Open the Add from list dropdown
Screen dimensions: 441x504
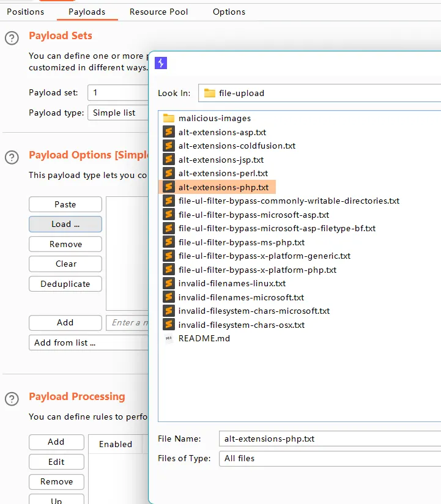(x=89, y=343)
